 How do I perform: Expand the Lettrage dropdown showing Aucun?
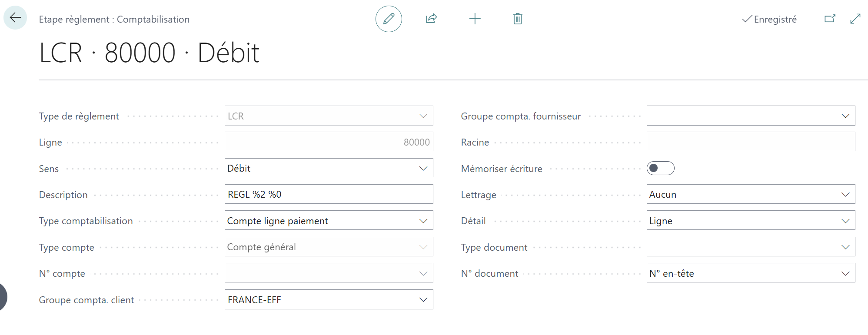[750, 194]
